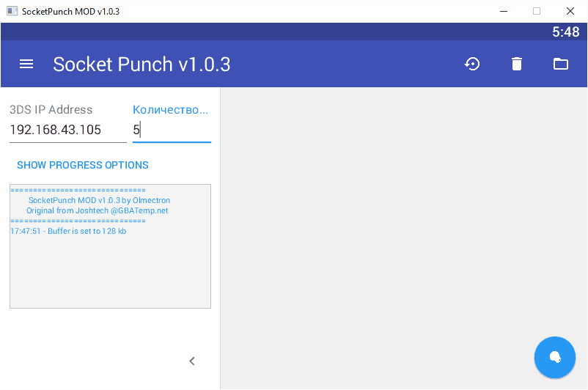Minimize the SocketPunch MOD window
588x390 pixels.
point(504,11)
